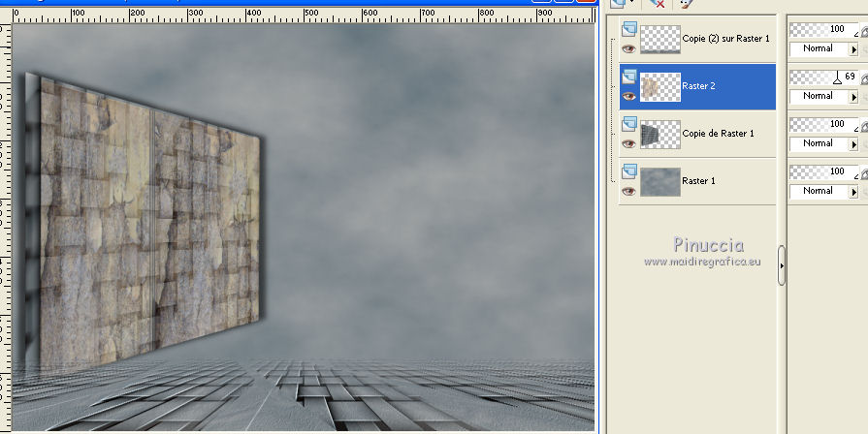868x434 pixels.
Task: Select layer named Raster 1
Action: [698, 181]
